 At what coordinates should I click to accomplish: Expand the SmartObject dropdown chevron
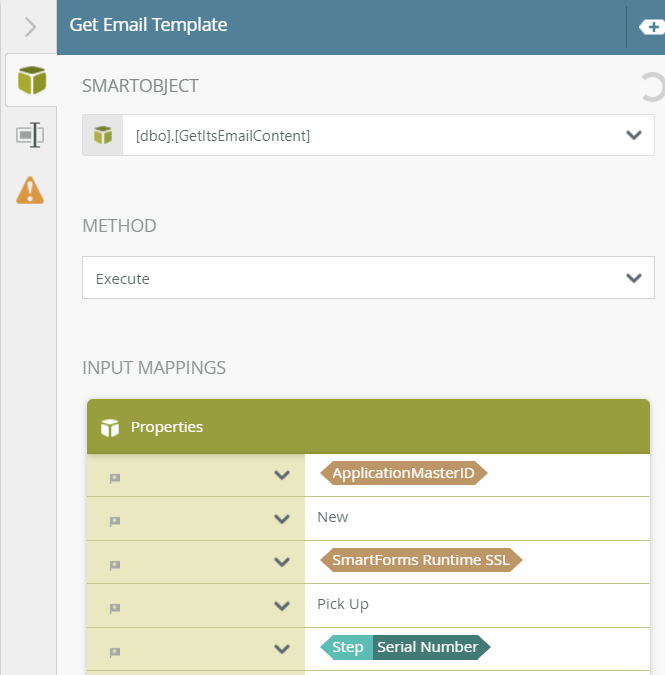[x=634, y=135]
